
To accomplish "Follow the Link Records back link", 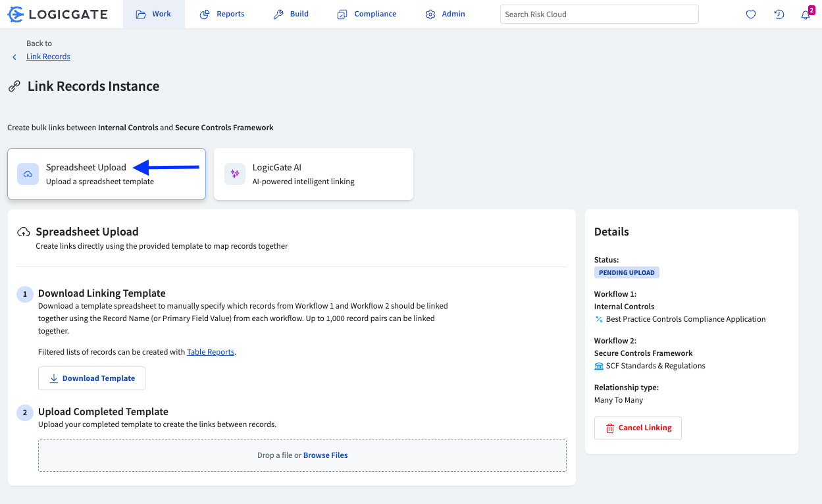I will coord(48,57).
